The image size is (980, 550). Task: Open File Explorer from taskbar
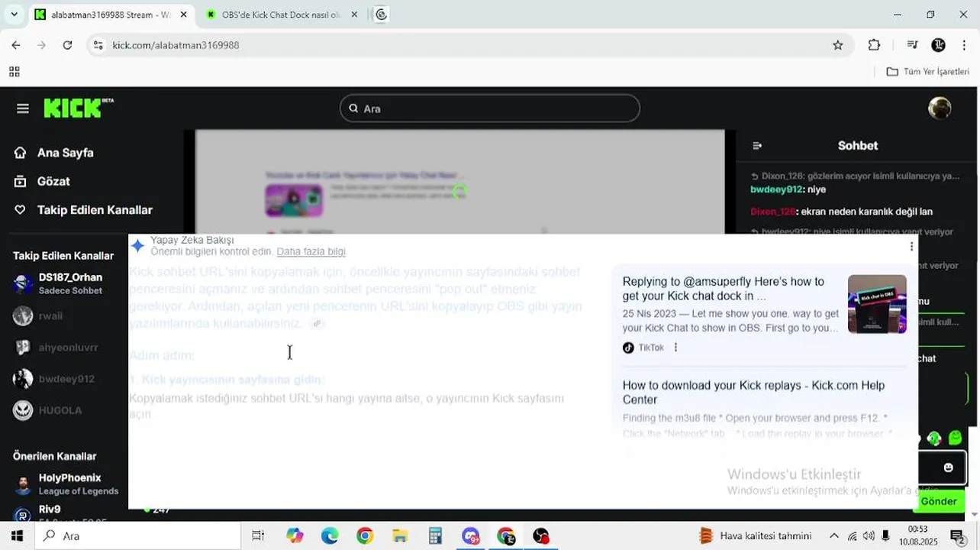400,535
